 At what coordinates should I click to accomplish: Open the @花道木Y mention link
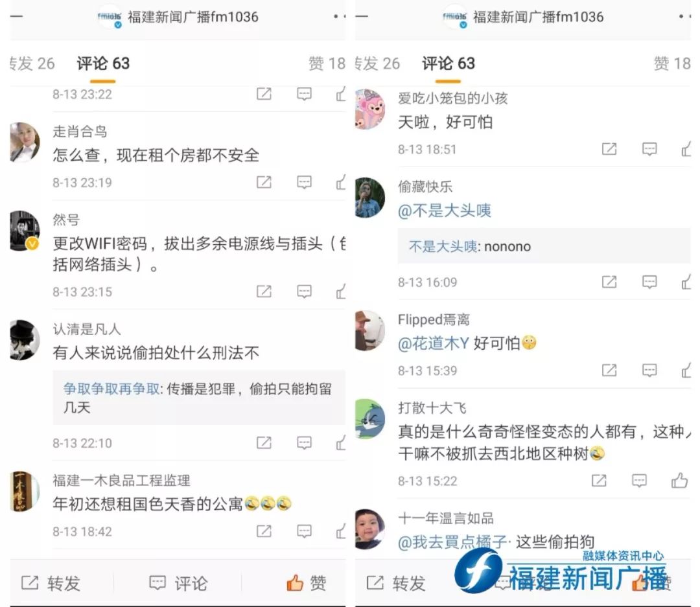click(434, 343)
